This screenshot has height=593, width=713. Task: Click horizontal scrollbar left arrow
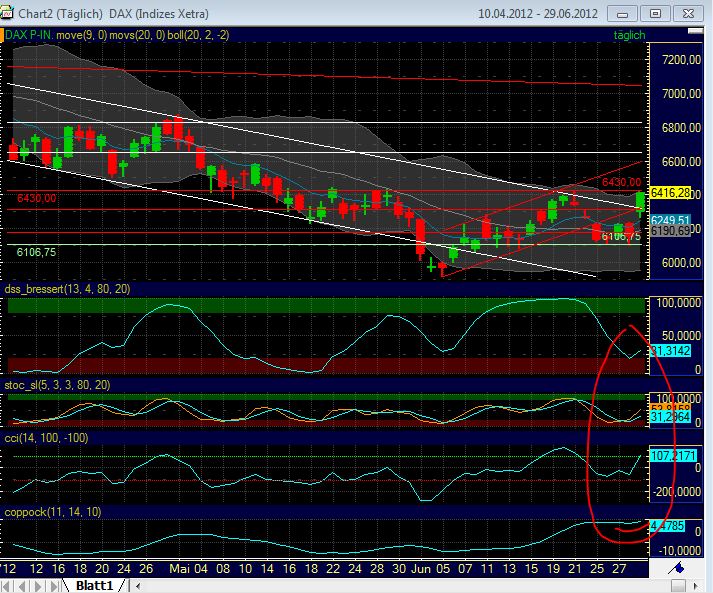click(x=138, y=586)
